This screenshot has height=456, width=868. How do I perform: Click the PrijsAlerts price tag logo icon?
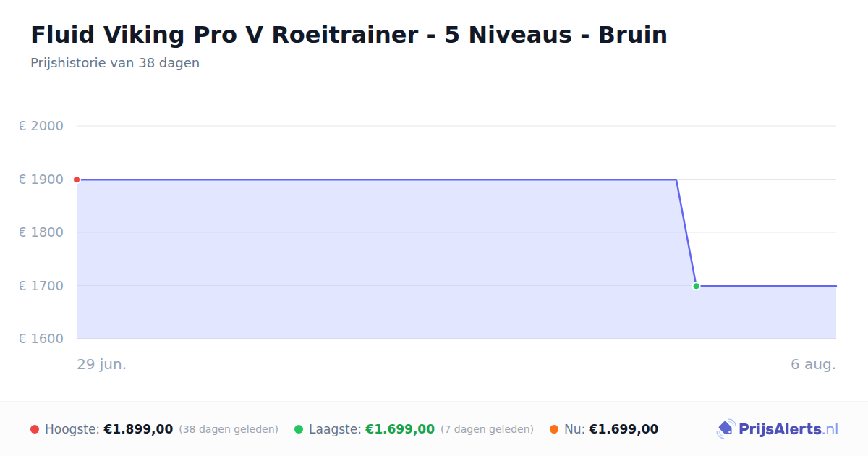(726, 429)
